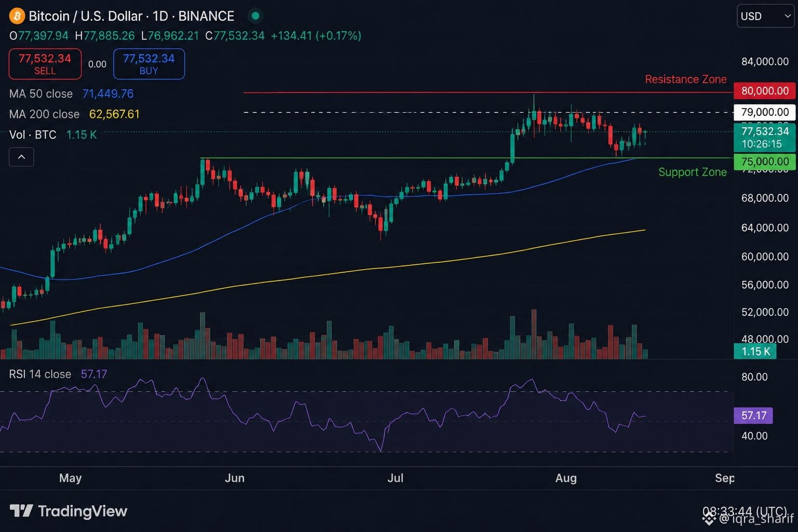The width and height of the screenshot is (798, 532).
Task: Click the May label on time axis
Action: pos(70,478)
